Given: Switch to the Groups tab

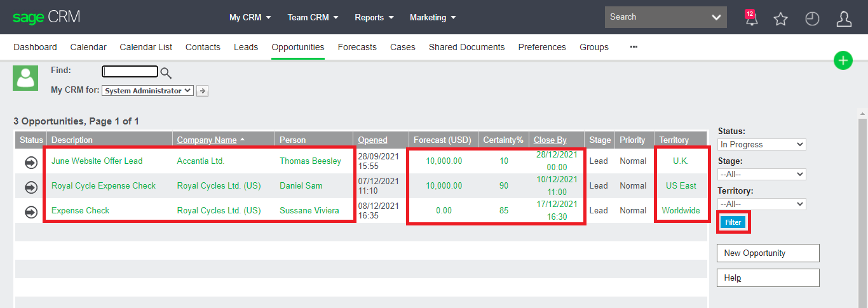Looking at the screenshot, I should pyautogui.click(x=594, y=47).
